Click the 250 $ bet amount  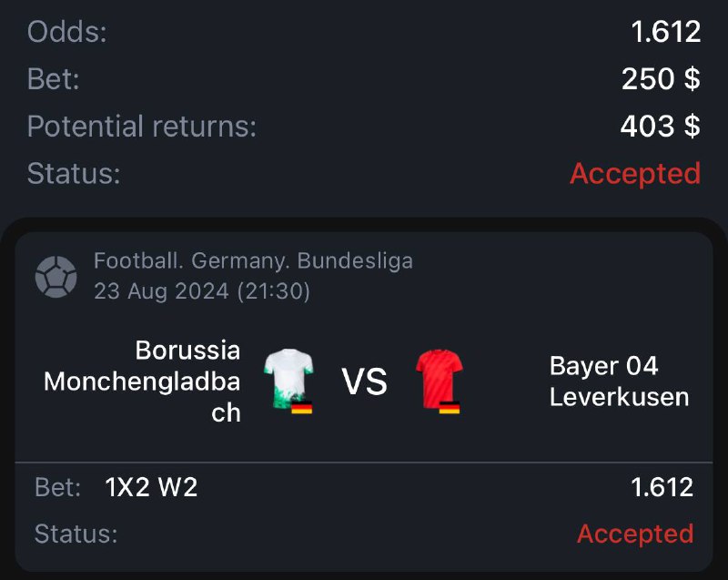coord(661,79)
